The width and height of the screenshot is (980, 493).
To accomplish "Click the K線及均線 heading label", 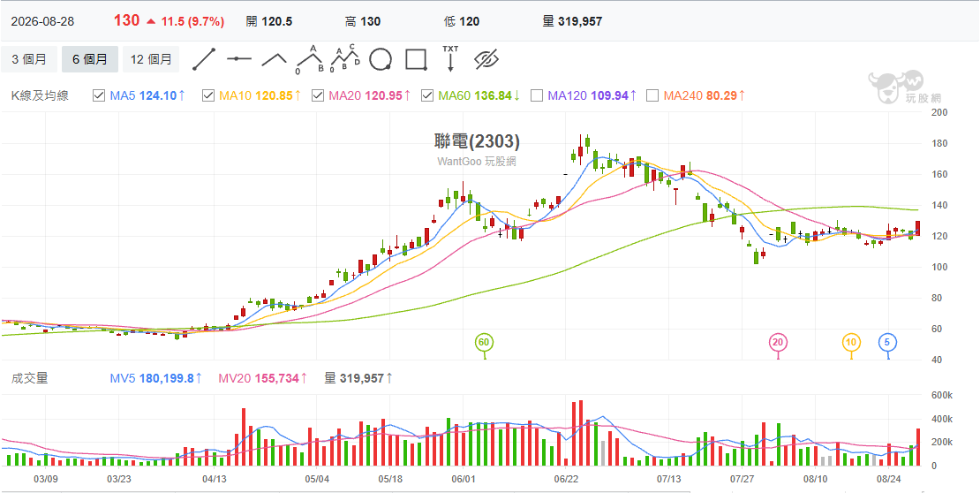I will 40,95.
